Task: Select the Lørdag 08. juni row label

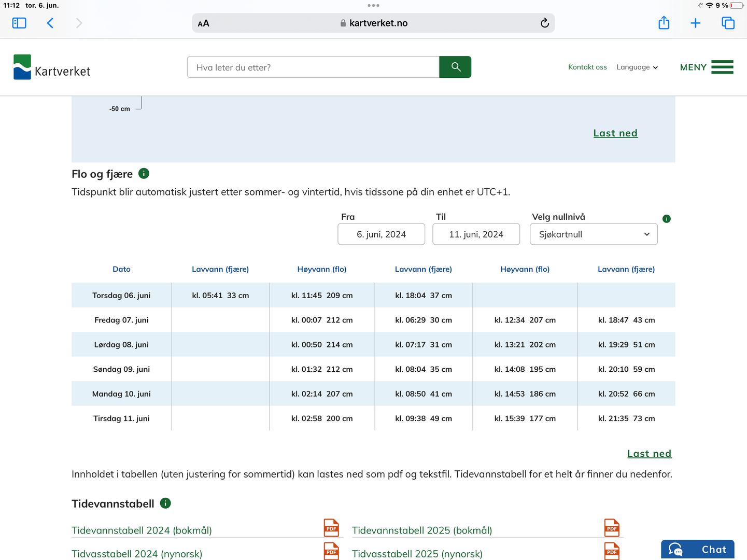Action: pyautogui.click(x=121, y=345)
